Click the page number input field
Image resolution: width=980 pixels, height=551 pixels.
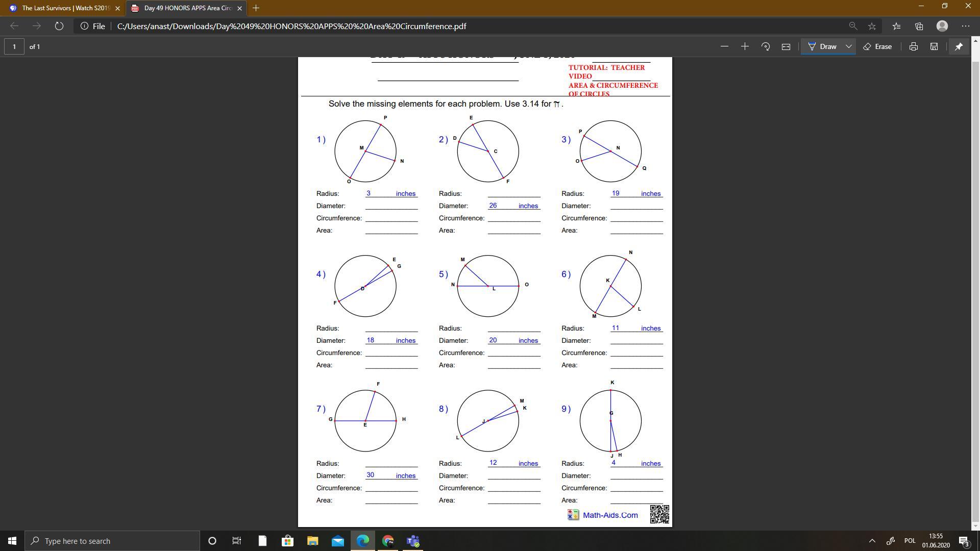pos(14,46)
